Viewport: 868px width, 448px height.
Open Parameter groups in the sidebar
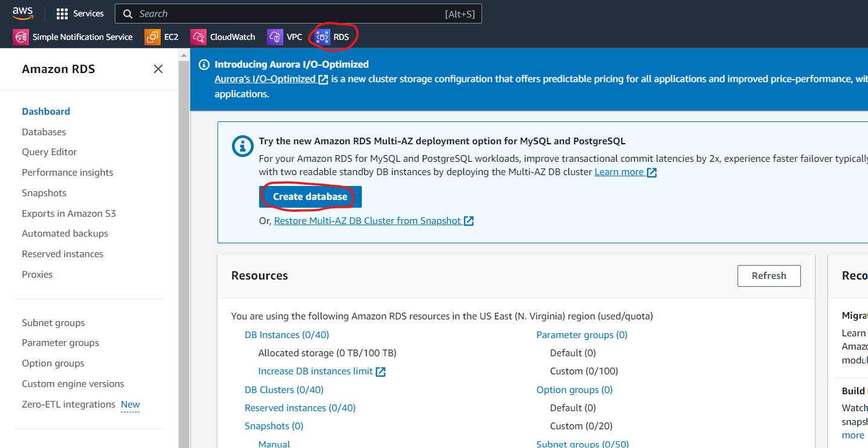[x=60, y=343]
